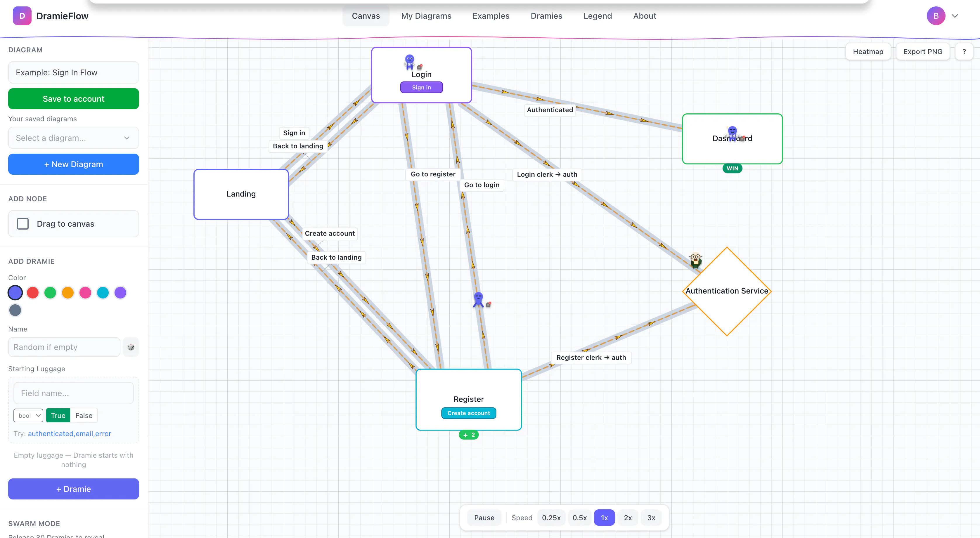Click the user avatar B icon
980x538 pixels.
(x=936, y=16)
